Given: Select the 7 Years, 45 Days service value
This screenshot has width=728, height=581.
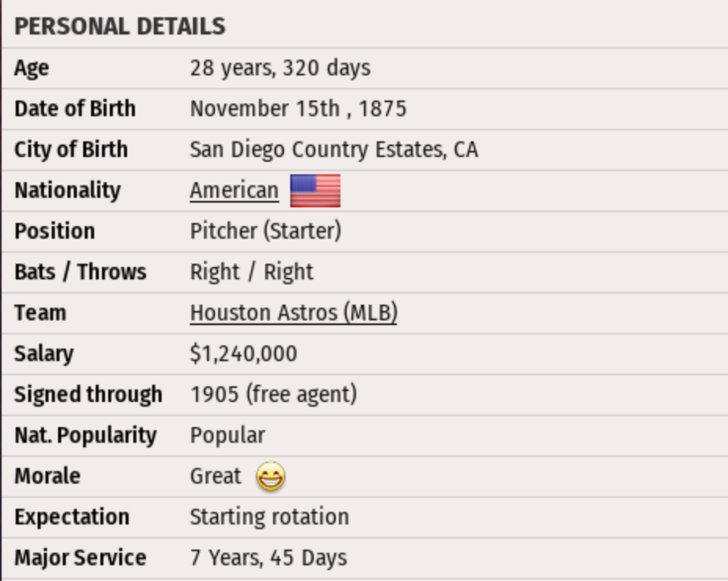Looking at the screenshot, I should coord(268,558).
